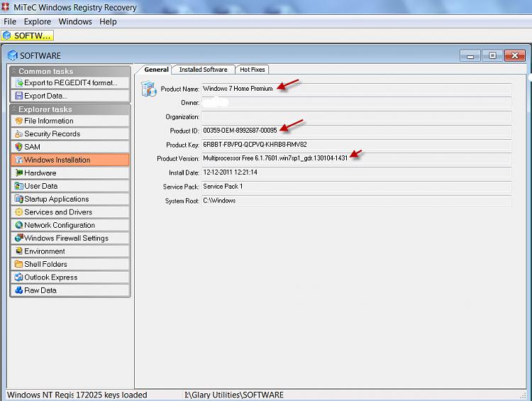This screenshot has width=532, height=401.
Task: Click the Service Pack field
Action: (356, 187)
